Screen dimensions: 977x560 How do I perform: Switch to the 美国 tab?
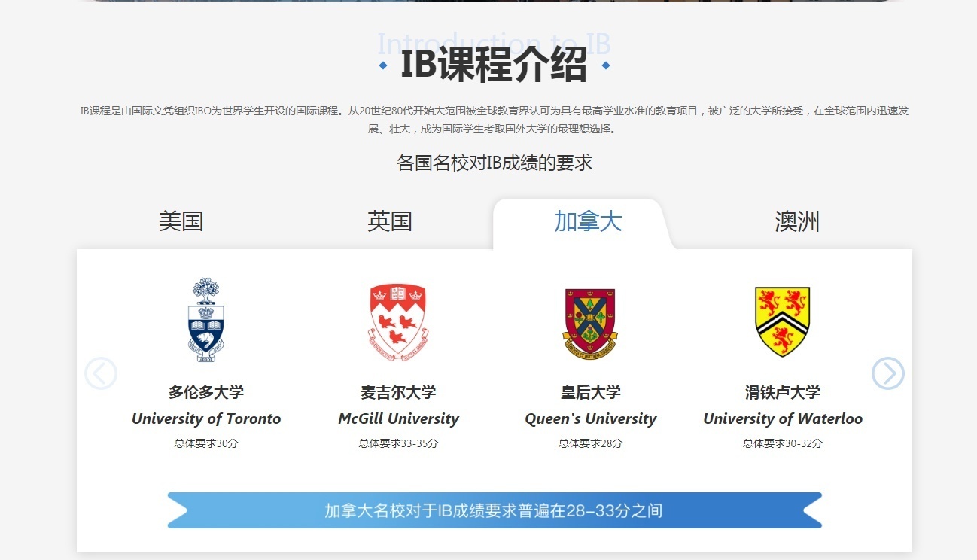point(181,221)
